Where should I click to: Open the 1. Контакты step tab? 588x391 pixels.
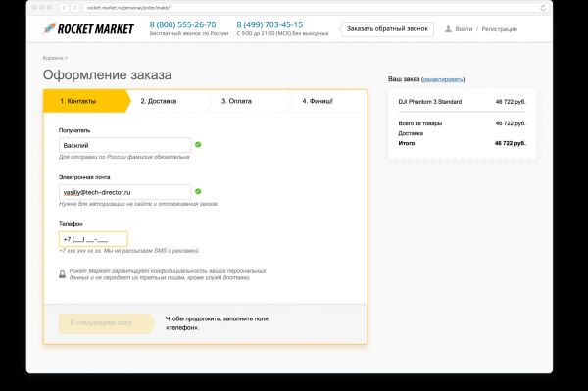(x=87, y=101)
